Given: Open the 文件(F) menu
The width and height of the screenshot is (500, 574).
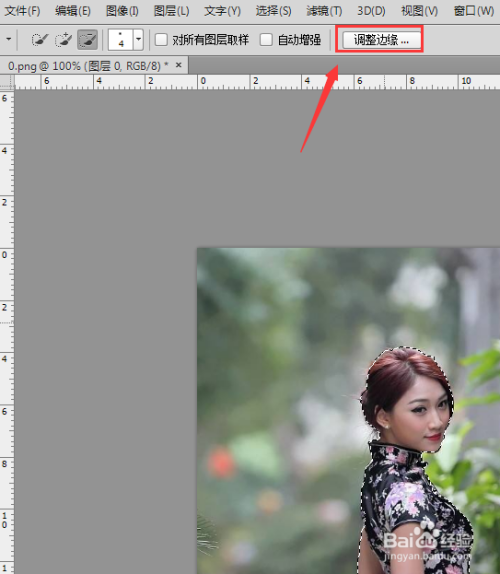Looking at the screenshot, I should pos(22,11).
